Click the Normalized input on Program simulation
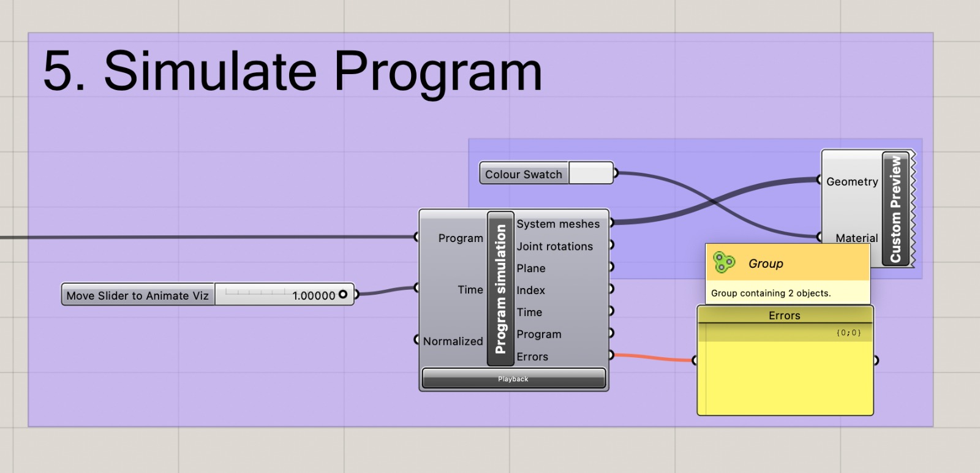This screenshot has width=980, height=473. pyautogui.click(x=453, y=341)
